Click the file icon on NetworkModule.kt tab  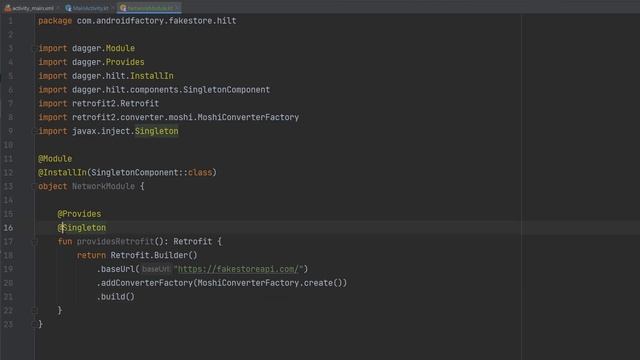coord(123,8)
